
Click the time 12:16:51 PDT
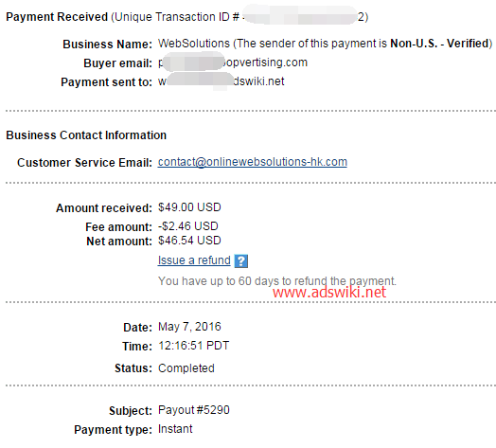click(x=194, y=346)
